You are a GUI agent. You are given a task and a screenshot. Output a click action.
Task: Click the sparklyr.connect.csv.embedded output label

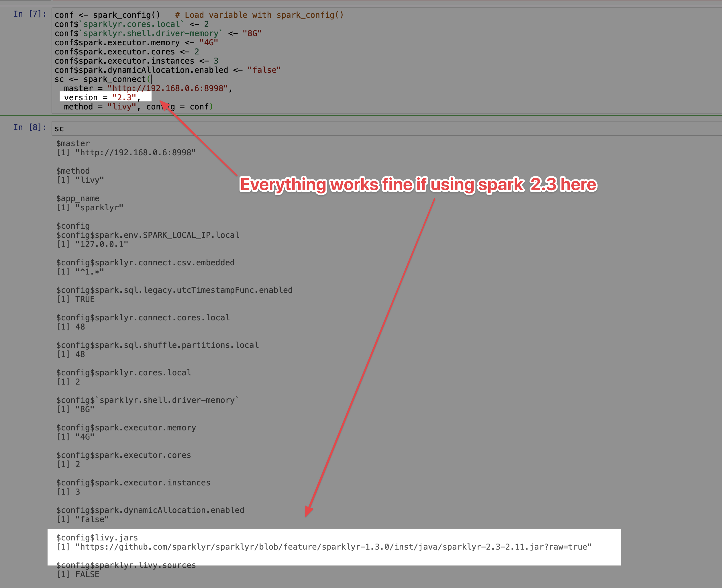point(145,263)
